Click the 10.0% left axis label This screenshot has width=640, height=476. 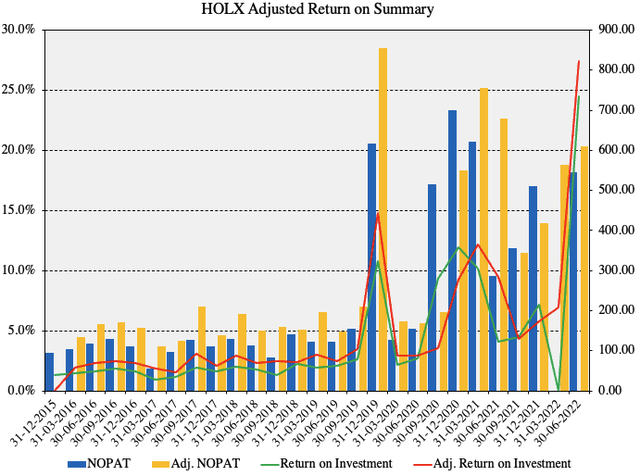(x=18, y=270)
